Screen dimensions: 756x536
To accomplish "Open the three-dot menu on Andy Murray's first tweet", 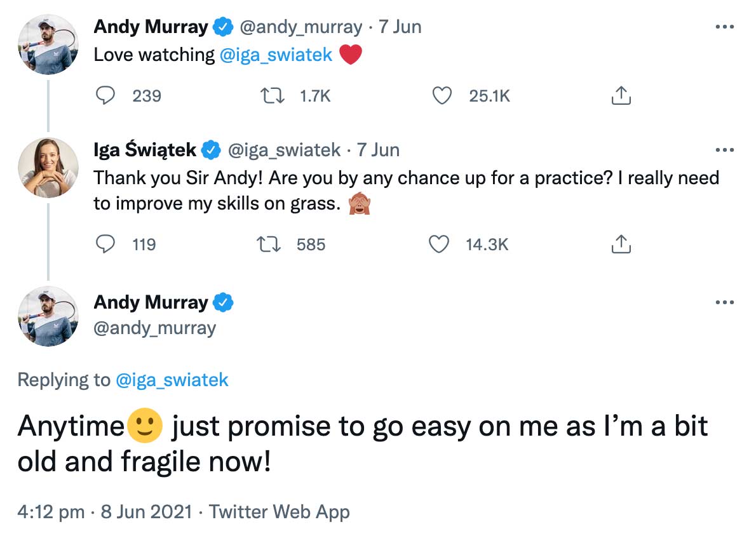I will (724, 25).
